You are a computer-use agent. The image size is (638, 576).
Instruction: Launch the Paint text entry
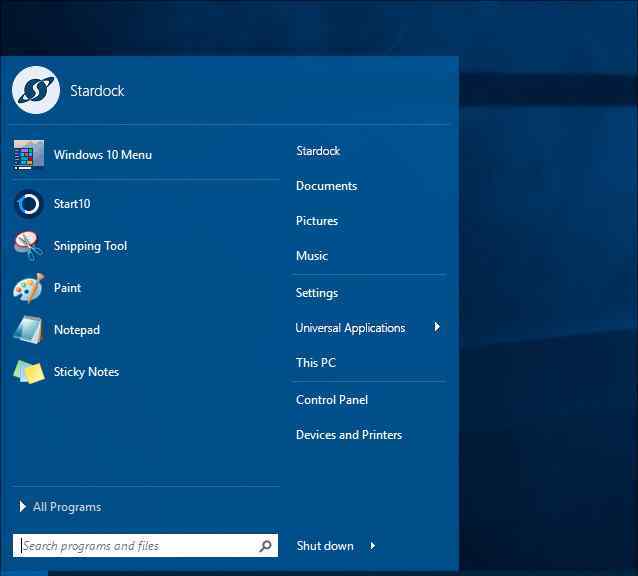[x=68, y=288]
